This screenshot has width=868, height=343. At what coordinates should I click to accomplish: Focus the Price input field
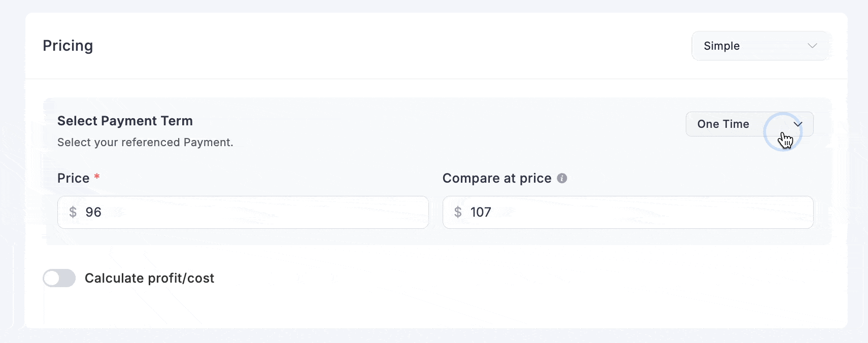tap(254, 212)
